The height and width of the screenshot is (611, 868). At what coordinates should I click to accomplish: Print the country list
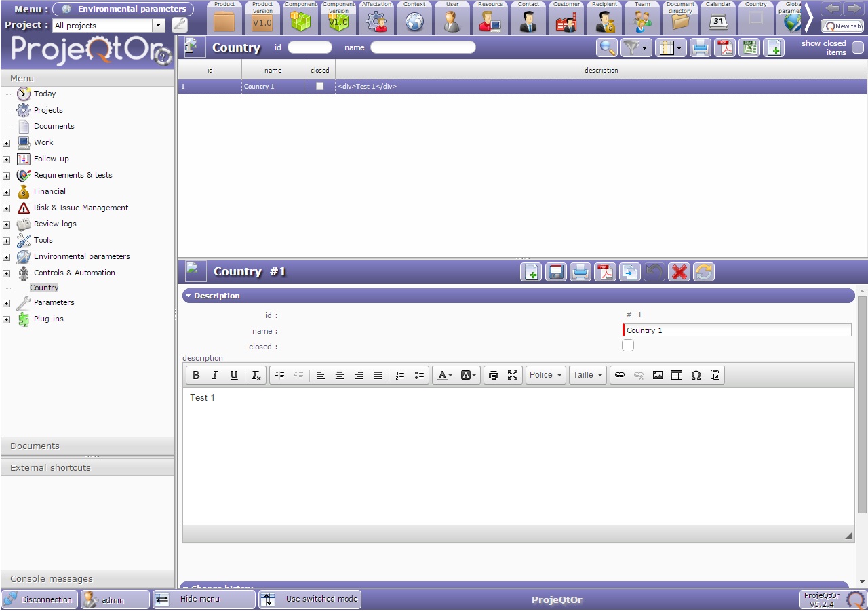[x=701, y=47]
